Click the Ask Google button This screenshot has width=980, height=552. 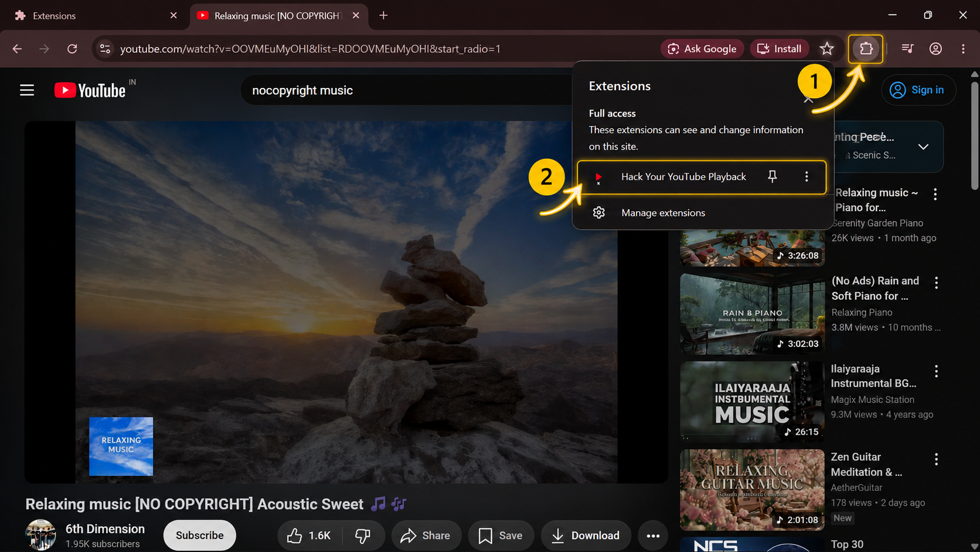coord(702,49)
